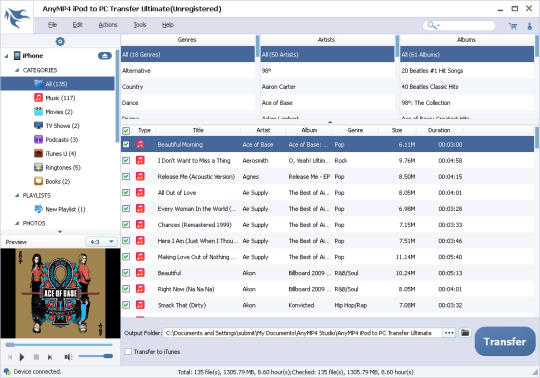Click the preview playback progress bar
This screenshot has height=378, width=540.
point(59,345)
